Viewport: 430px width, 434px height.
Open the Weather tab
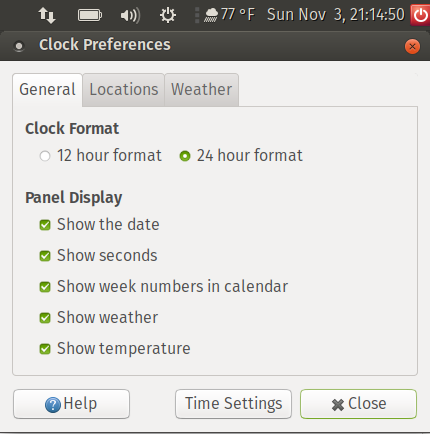click(201, 90)
